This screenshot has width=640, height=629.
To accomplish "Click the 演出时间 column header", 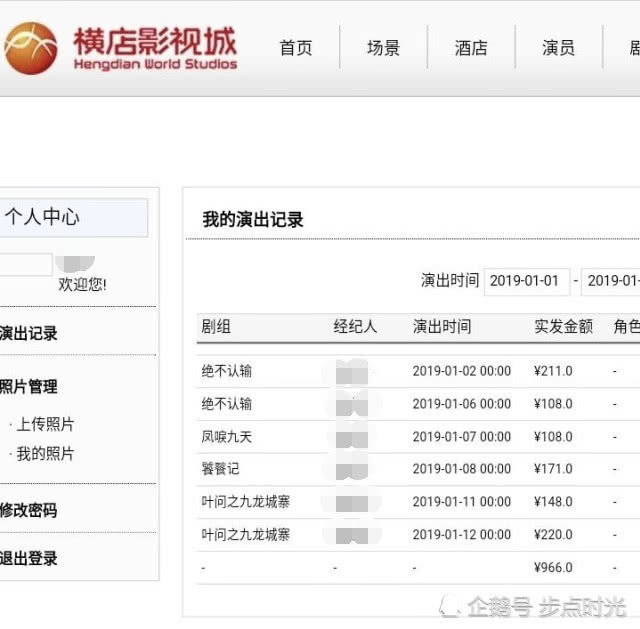I will click(441, 327).
